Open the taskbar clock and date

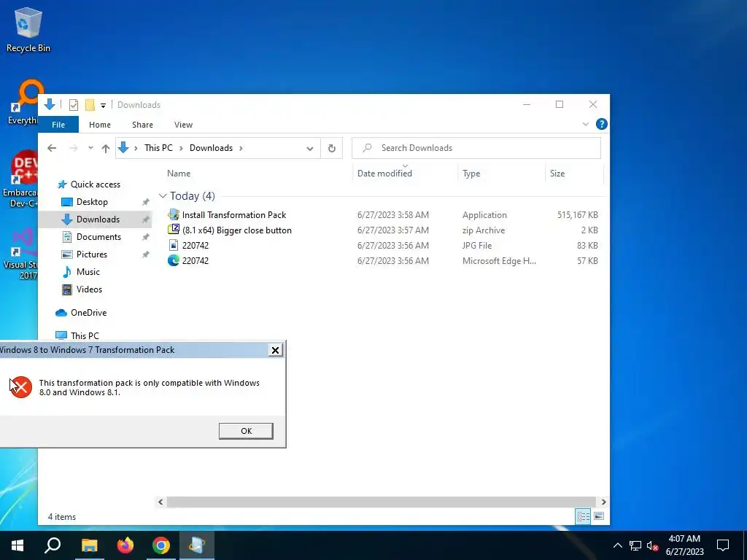(x=684, y=545)
